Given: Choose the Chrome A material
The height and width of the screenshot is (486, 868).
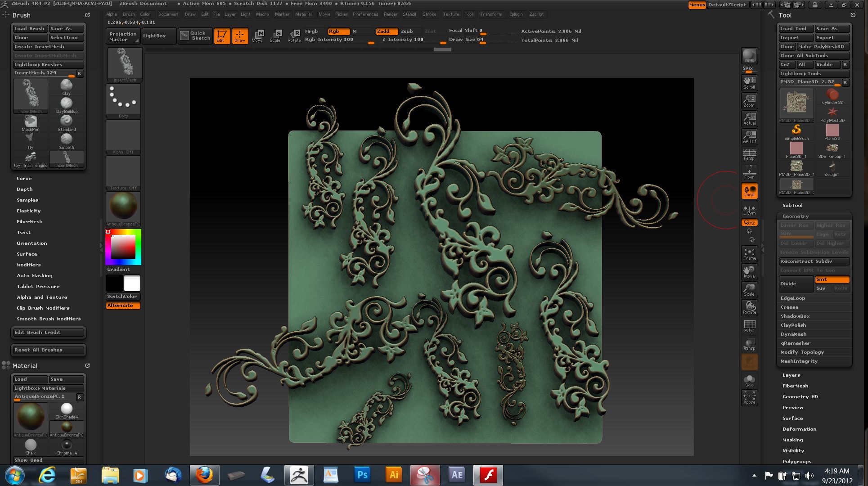Looking at the screenshot, I should coord(67,447).
